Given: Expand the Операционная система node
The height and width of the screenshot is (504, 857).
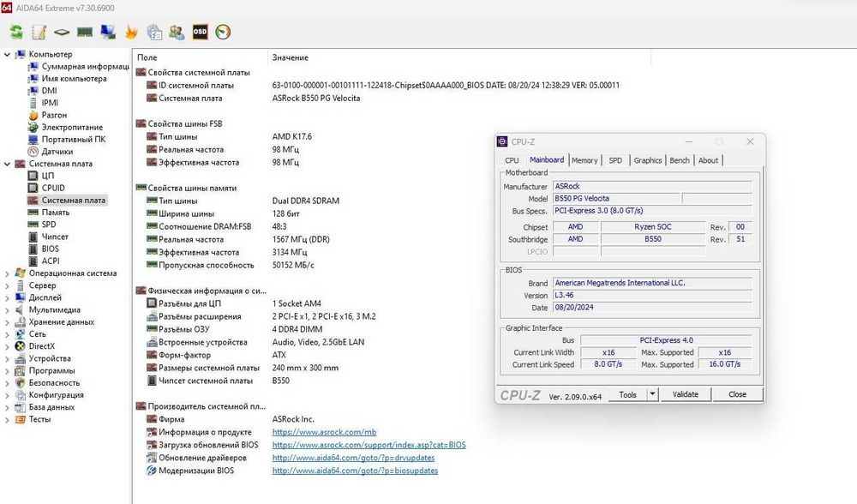Looking at the screenshot, I should (7, 273).
